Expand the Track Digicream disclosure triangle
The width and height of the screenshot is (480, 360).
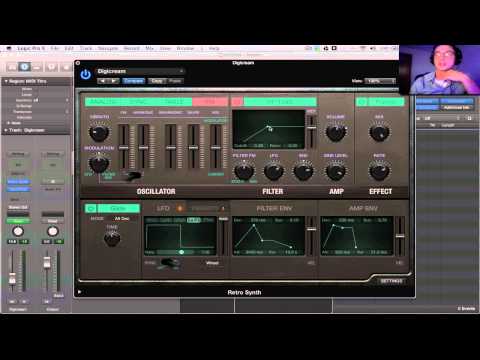click(x=6, y=130)
